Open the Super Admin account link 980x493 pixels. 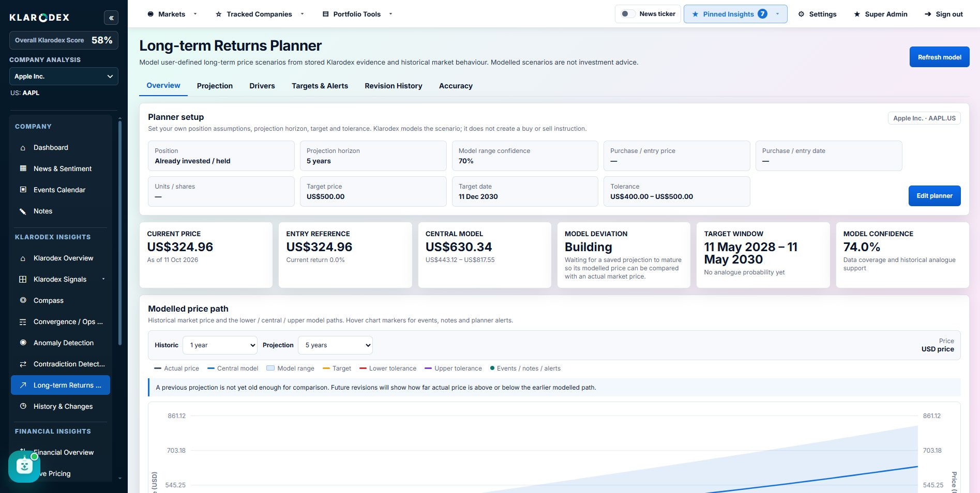(x=880, y=14)
